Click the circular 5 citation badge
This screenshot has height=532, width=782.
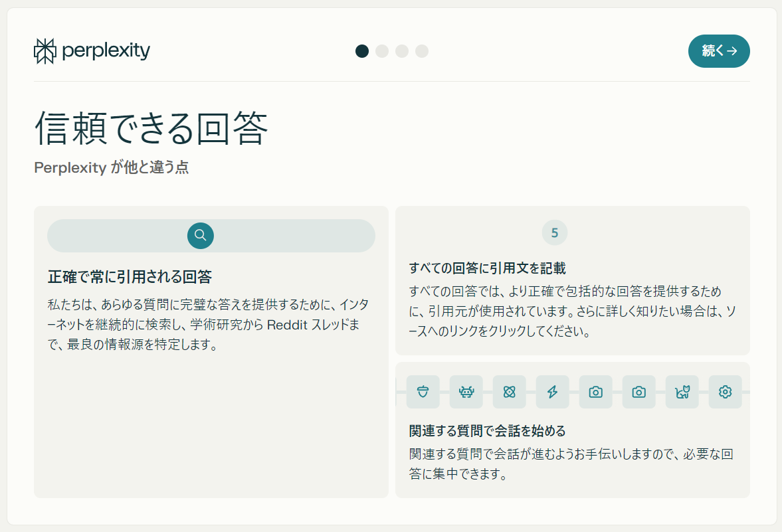tap(555, 232)
